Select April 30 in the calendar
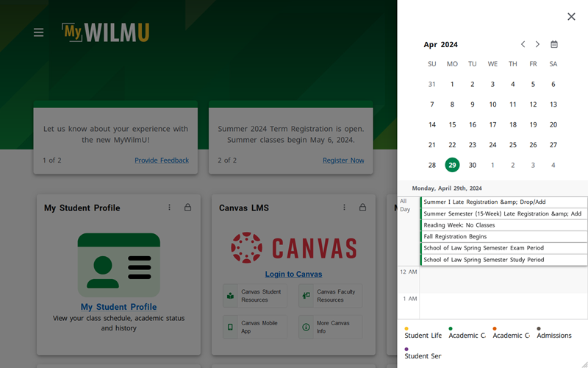The image size is (588, 368). [473, 165]
